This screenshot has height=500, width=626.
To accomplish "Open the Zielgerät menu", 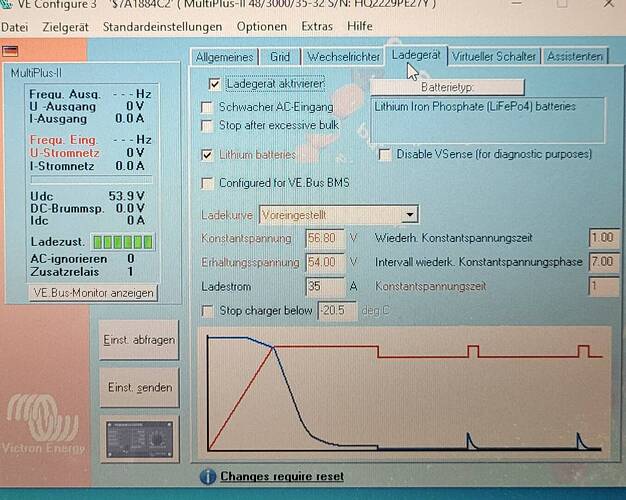I will pyautogui.click(x=65, y=27).
